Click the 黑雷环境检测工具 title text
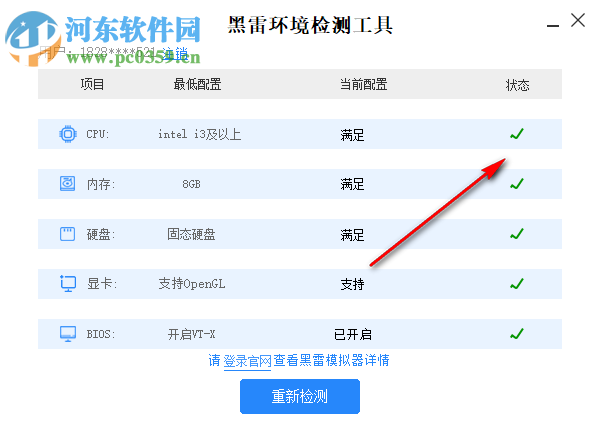Image resolution: width=600 pixels, height=434 pixels. point(310,25)
